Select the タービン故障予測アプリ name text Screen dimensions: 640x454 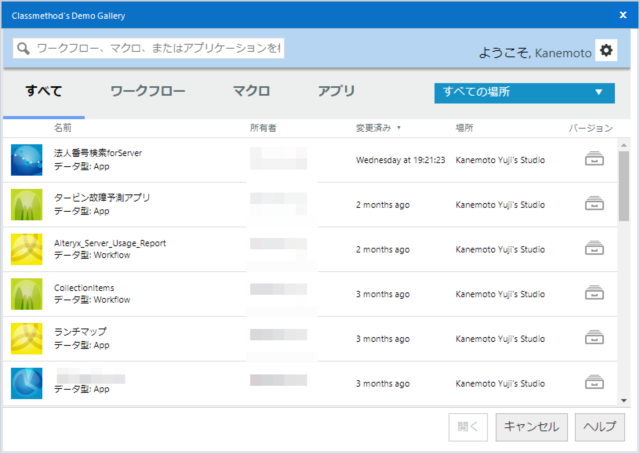(x=102, y=198)
